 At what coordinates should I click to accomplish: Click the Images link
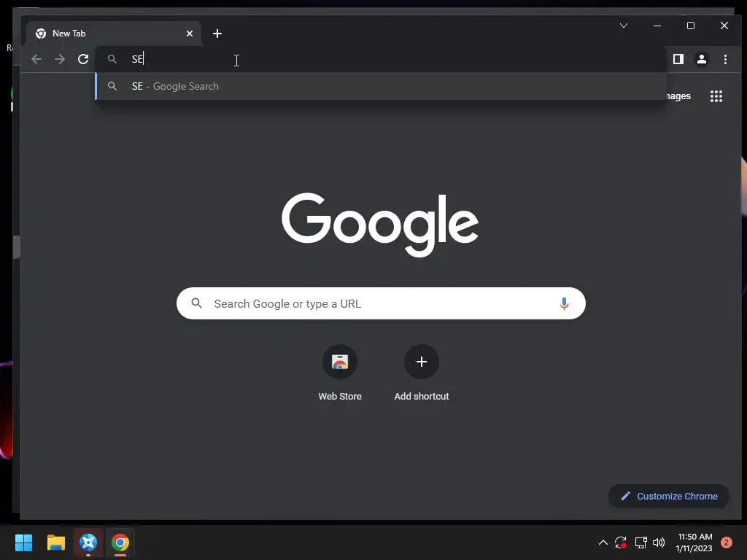(x=678, y=96)
